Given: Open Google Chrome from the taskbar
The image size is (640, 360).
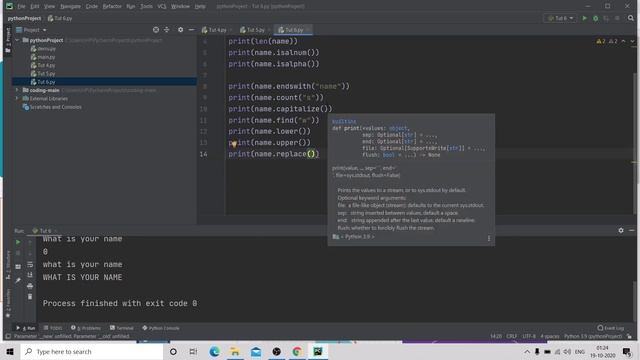Looking at the screenshot, I should (x=297, y=351).
